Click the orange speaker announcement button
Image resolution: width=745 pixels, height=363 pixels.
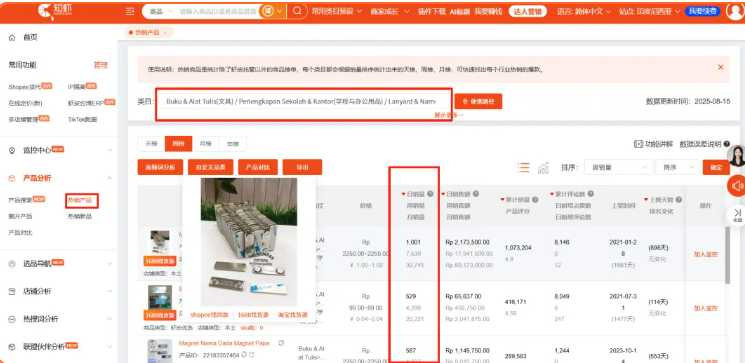click(737, 186)
